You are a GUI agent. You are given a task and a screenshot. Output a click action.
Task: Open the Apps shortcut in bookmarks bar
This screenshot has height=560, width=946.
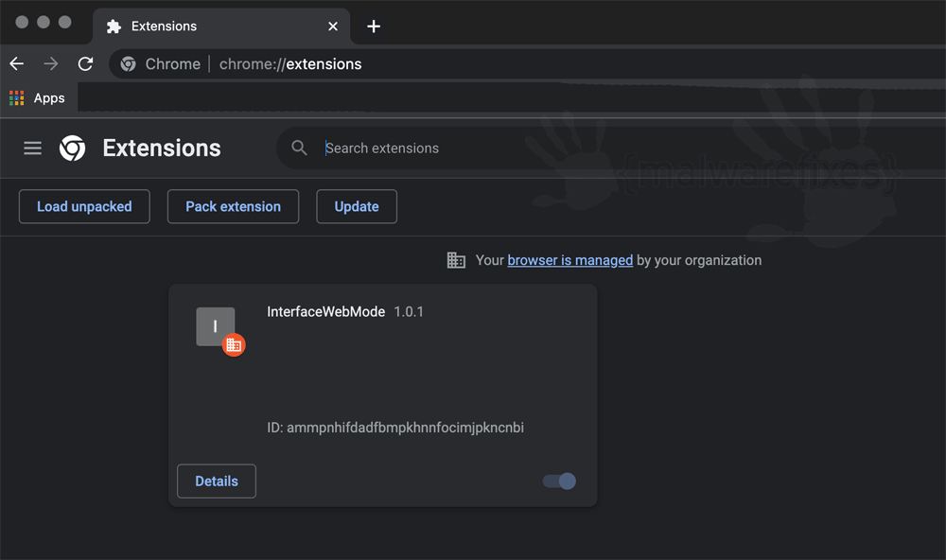tap(37, 98)
